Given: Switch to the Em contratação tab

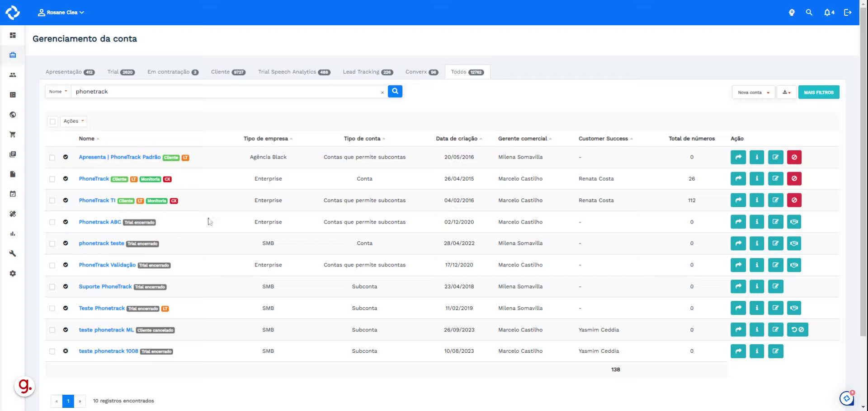Looking at the screenshot, I should tap(173, 72).
